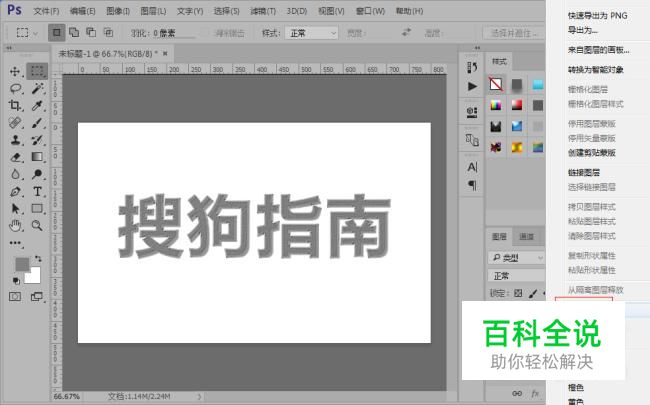This screenshot has width=650, height=405.
Task: Open the 窗口(W) menu
Action: click(370, 11)
